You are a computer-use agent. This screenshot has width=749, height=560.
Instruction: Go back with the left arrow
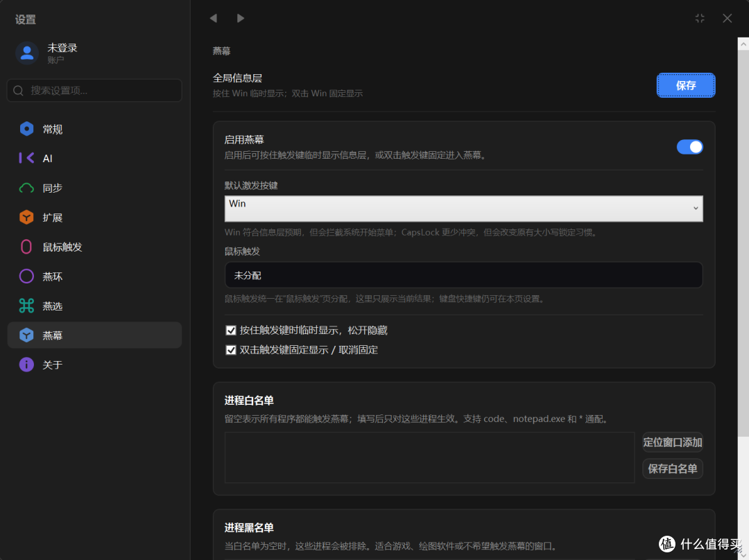click(213, 18)
